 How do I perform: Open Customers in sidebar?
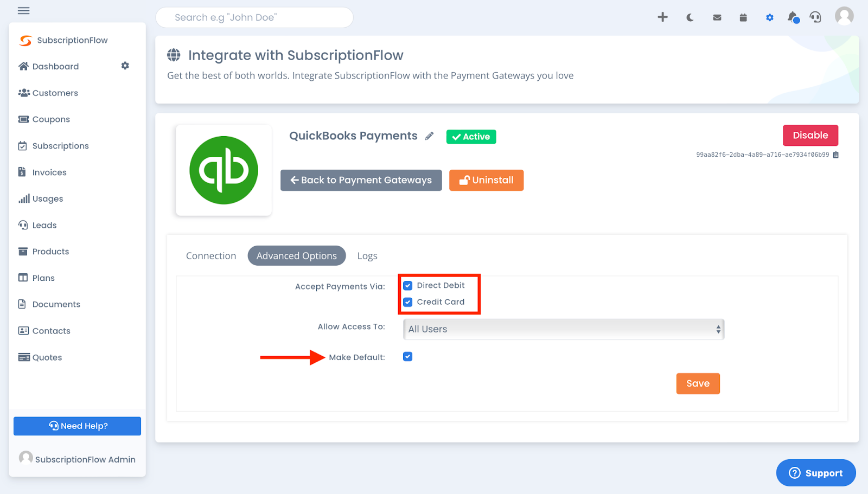(48, 93)
